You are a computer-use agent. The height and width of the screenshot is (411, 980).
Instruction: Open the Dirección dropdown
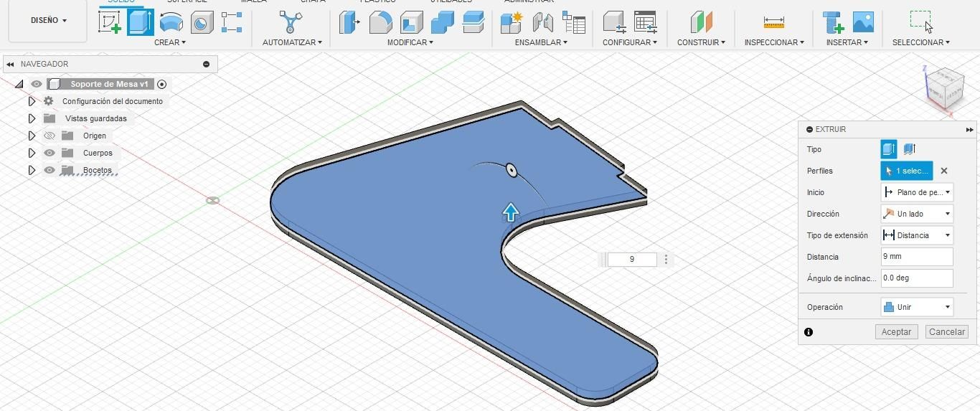pos(917,214)
